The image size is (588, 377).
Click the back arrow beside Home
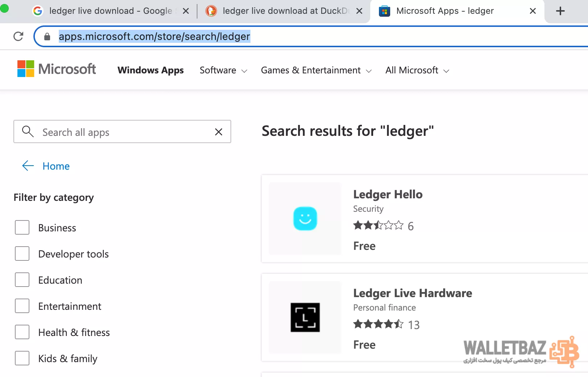28,166
